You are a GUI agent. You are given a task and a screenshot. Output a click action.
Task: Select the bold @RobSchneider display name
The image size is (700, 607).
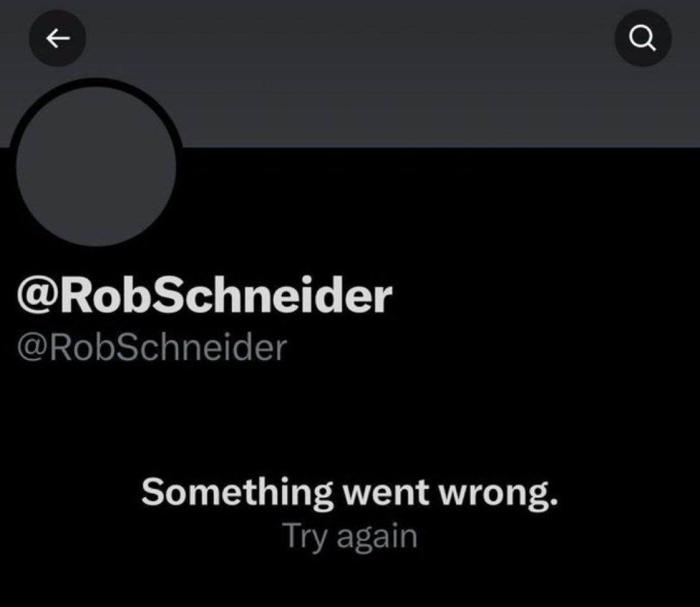(205, 295)
